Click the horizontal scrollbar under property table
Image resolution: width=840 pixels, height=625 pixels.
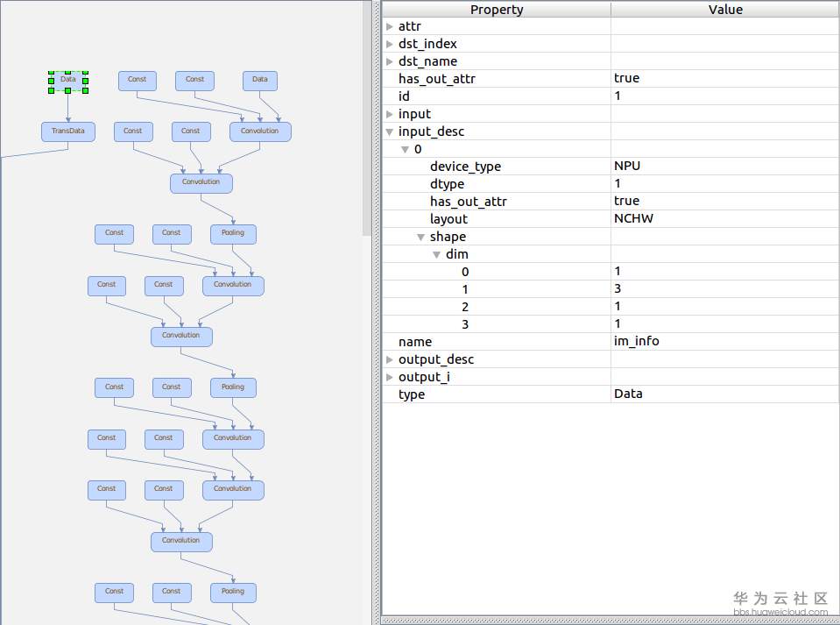tap(611, 621)
